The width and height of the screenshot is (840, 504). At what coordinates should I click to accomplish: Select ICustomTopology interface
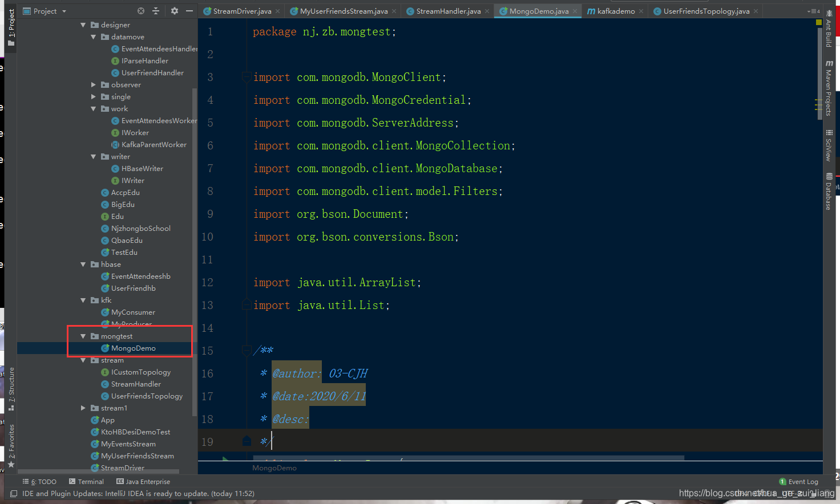click(136, 372)
